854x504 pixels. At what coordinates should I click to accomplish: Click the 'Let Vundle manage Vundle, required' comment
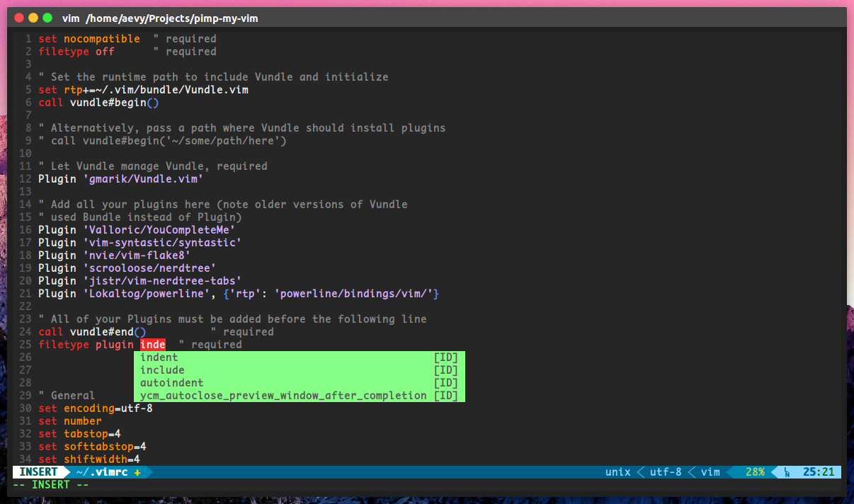[x=153, y=166]
